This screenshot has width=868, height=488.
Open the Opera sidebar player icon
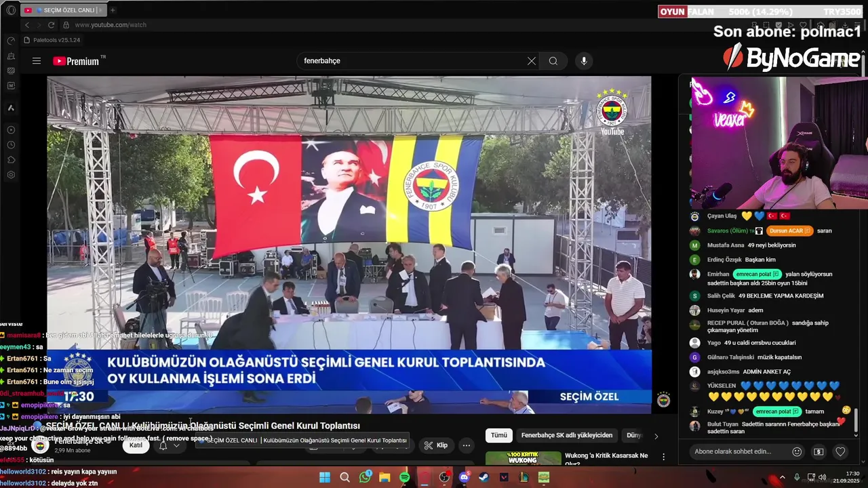pyautogui.click(x=11, y=130)
